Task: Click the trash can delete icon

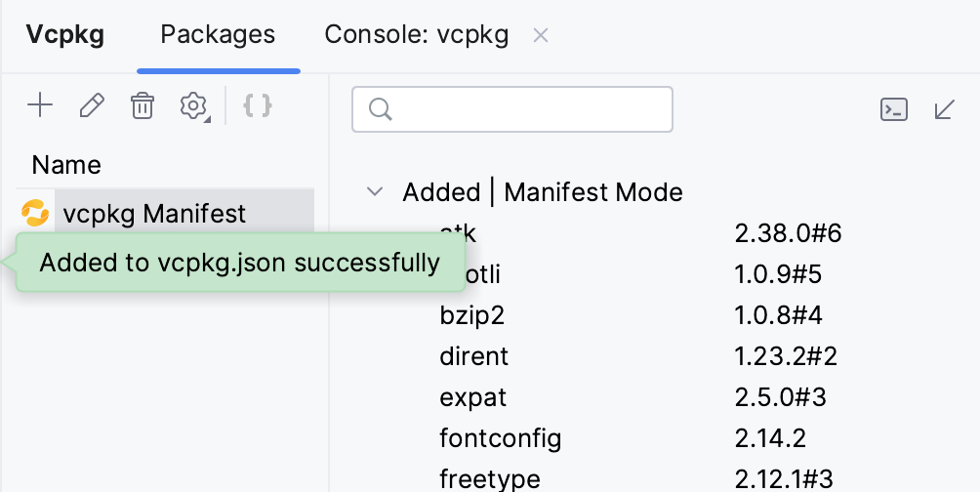Action: click(143, 105)
